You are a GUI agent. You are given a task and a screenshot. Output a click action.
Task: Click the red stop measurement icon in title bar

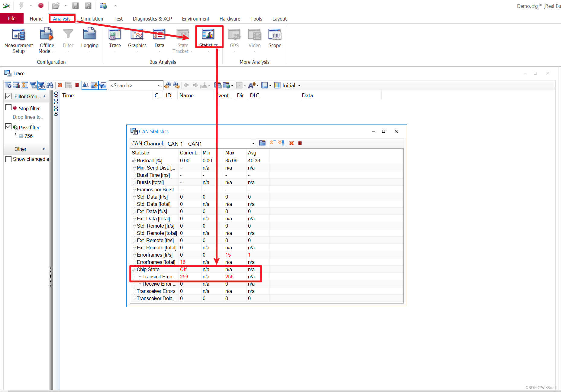coord(41,5)
